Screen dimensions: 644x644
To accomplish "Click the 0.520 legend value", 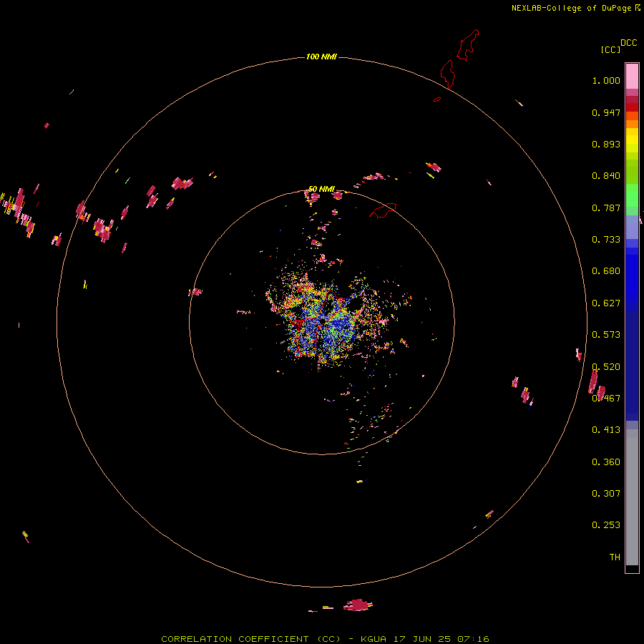I will coord(606,367).
